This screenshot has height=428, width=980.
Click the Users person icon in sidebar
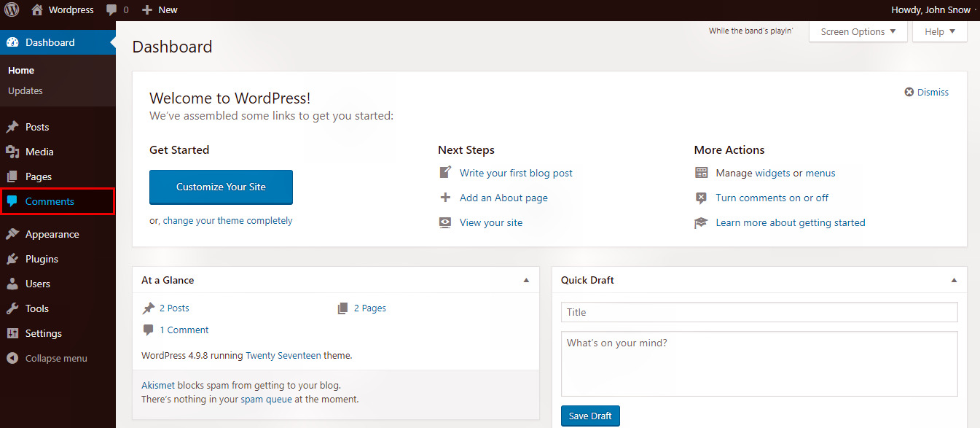click(x=12, y=284)
